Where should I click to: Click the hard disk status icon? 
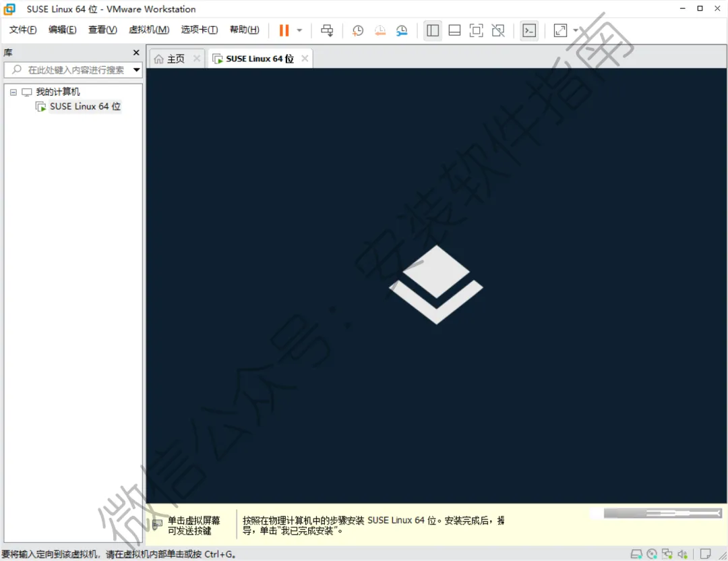[x=636, y=554]
